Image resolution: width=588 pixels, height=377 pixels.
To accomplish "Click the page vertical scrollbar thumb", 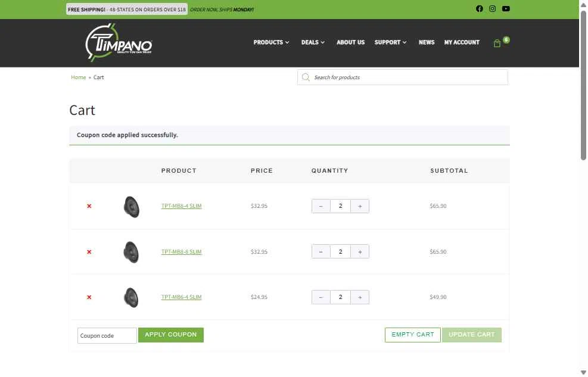I will coord(583,85).
